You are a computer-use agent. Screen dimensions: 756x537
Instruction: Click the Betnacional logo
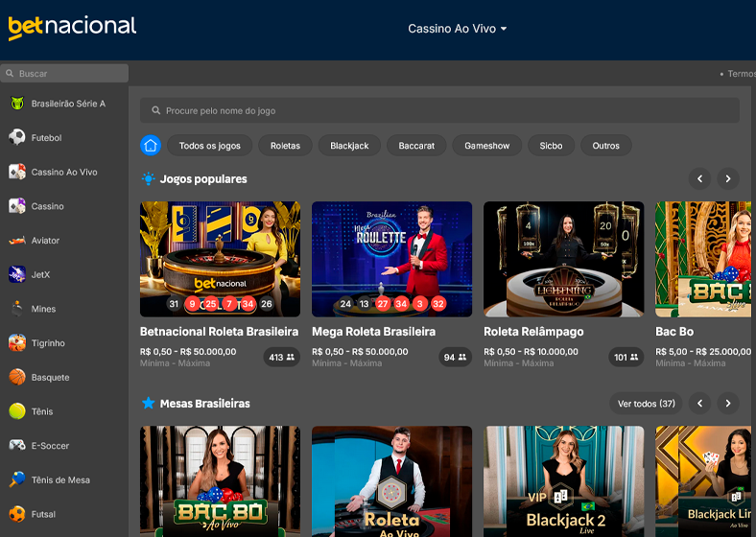point(72,28)
